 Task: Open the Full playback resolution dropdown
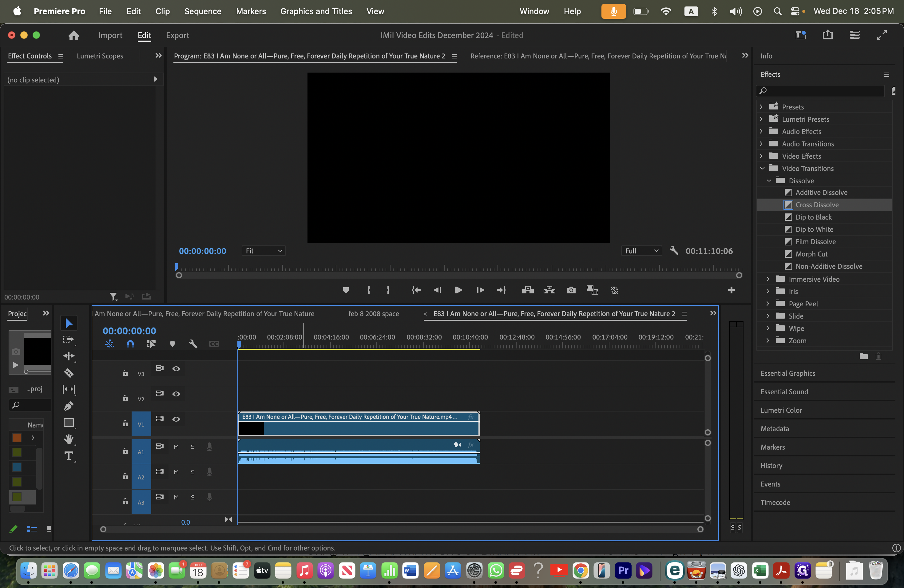(x=641, y=251)
